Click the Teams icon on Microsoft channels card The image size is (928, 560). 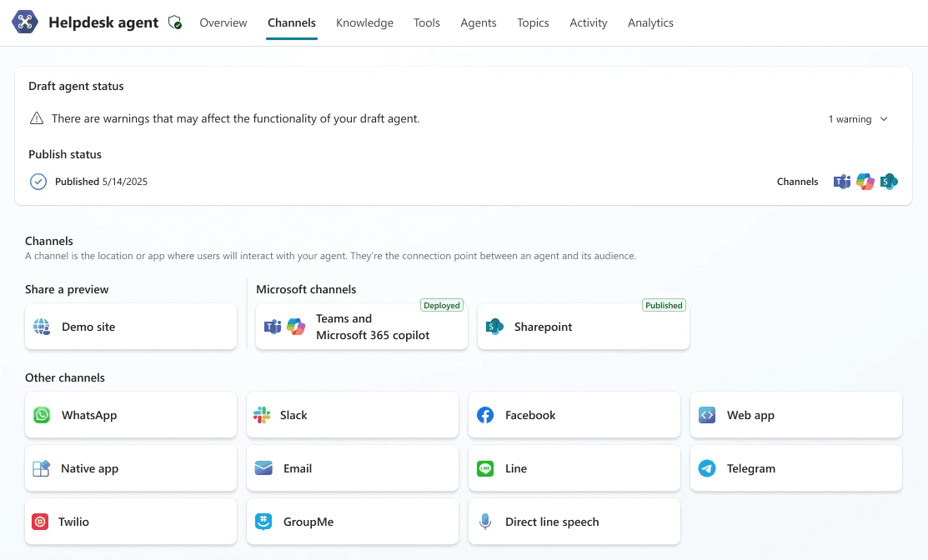pyautogui.click(x=273, y=327)
